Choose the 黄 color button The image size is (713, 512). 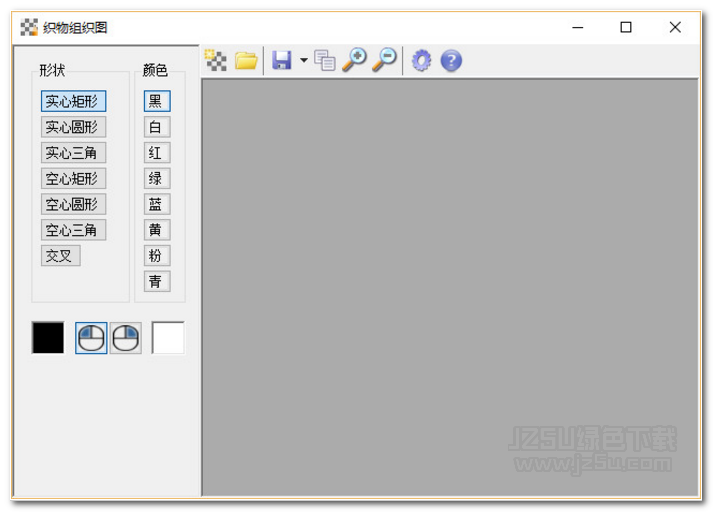(157, 230)
